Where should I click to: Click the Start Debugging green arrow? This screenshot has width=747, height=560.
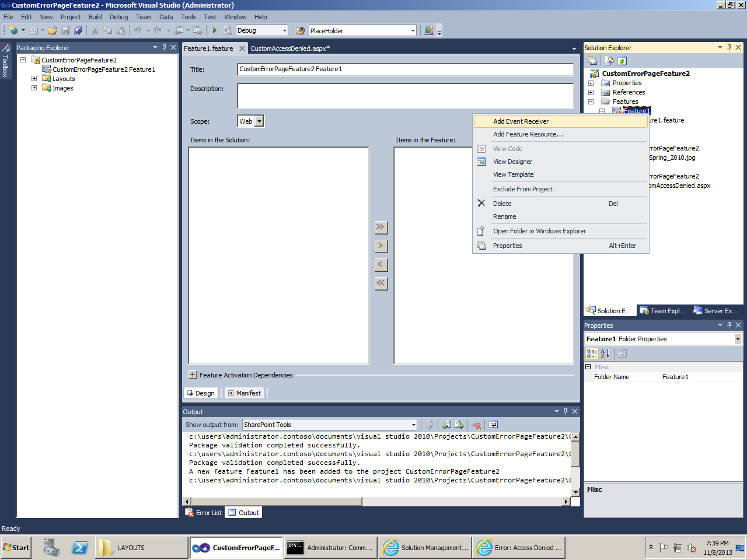click(215, 30)
